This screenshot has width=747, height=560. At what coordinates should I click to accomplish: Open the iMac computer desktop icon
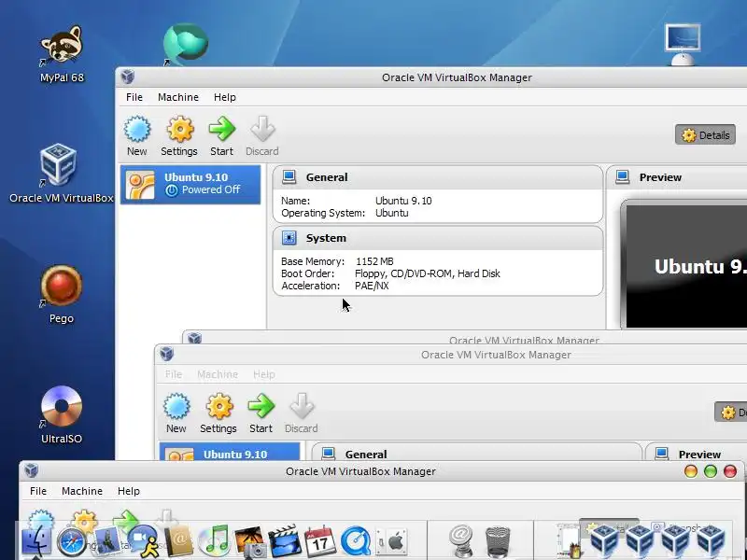coord(683,44)
